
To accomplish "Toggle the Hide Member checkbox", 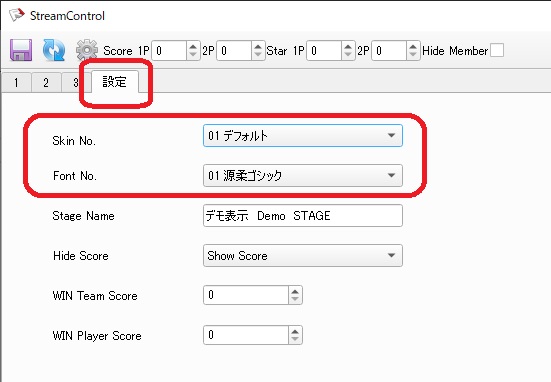I will tap(497, 50).
